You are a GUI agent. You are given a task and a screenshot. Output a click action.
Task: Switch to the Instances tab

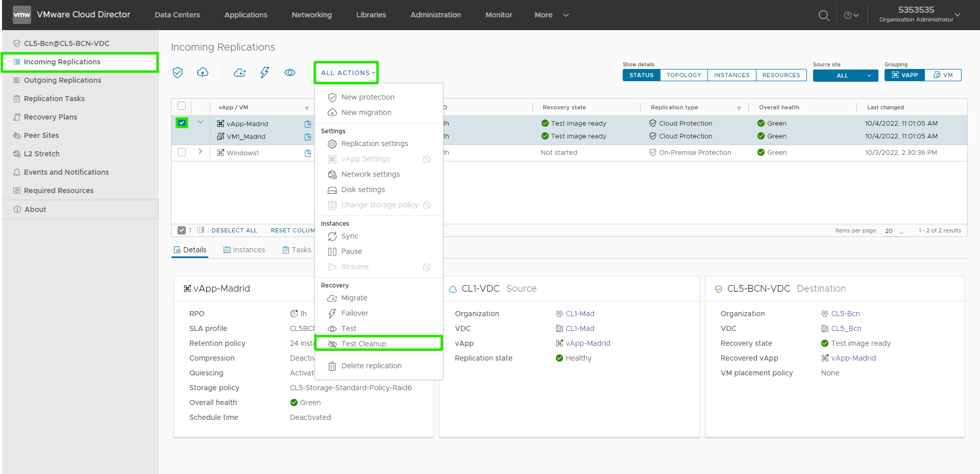(244, 250)
